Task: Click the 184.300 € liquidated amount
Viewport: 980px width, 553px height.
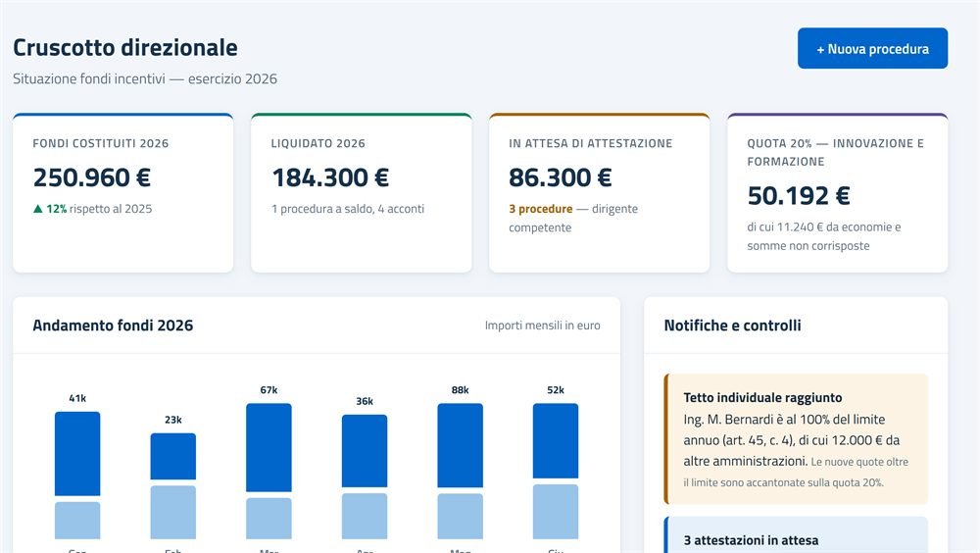Action: (330, 177)
